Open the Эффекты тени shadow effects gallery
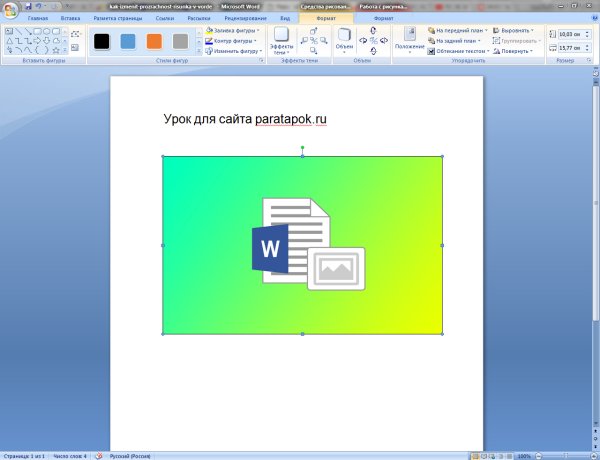Image resolution: width=600 pixels, height=460 pixels. click(x=282, y=41)
